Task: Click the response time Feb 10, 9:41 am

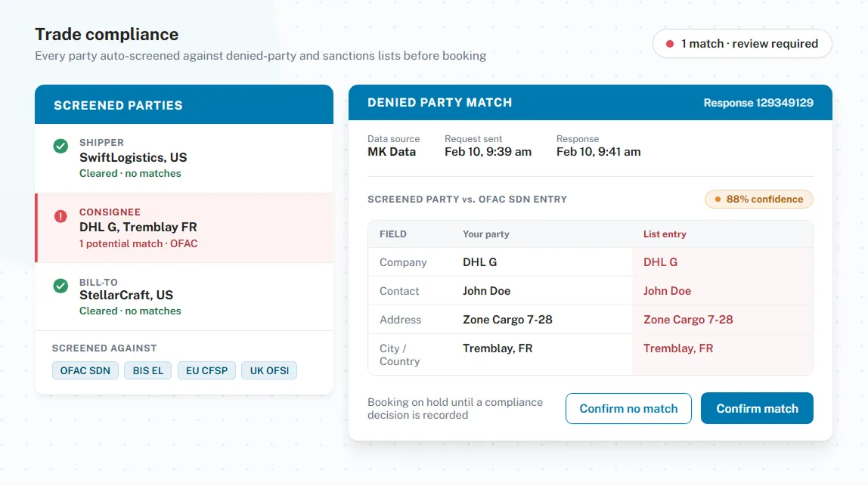Action: click(x=598, y=152)
